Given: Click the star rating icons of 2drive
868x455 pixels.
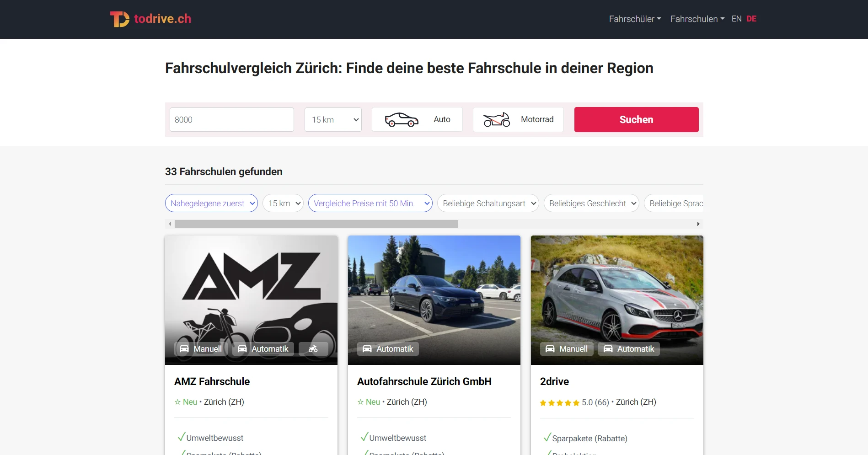Looking at the screenshot, I should (x=560, y=403).
